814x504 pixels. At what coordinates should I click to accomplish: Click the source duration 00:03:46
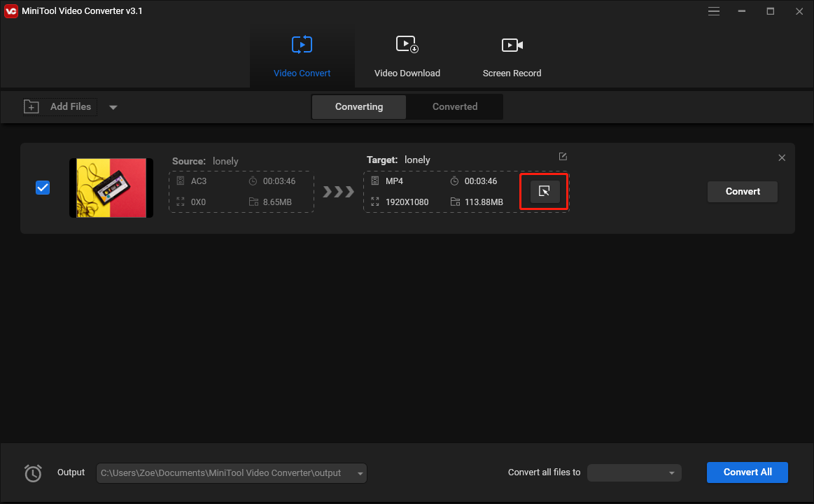[279, 181]
